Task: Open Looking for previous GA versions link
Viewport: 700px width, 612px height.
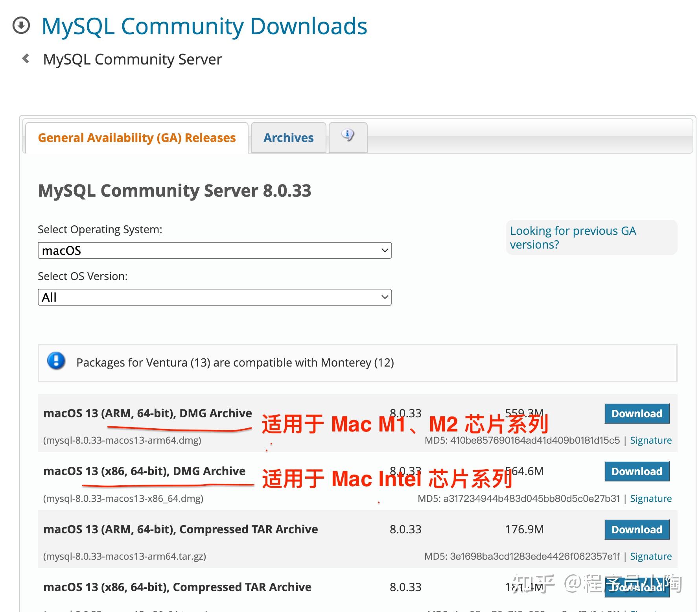Action: pos(573,238)
